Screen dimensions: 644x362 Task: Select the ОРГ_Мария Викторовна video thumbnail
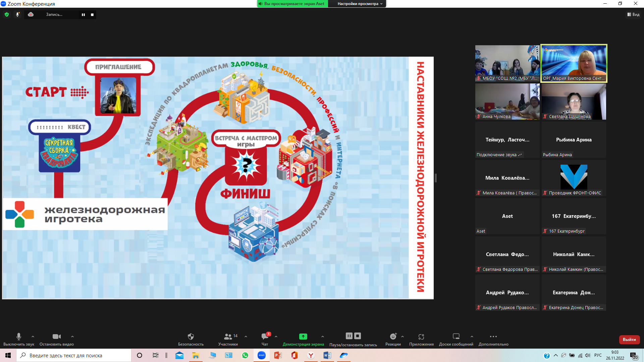click(x=574, y=63)
